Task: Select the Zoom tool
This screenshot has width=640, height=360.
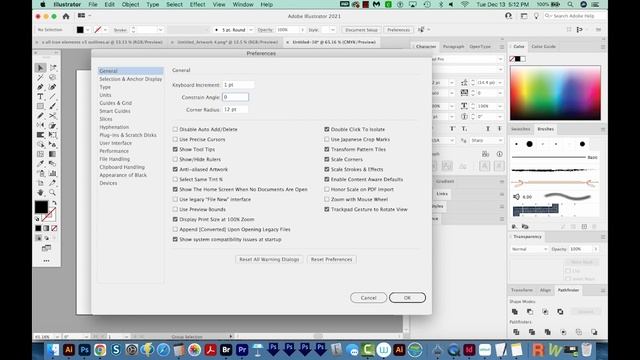Action: point(53,192)
